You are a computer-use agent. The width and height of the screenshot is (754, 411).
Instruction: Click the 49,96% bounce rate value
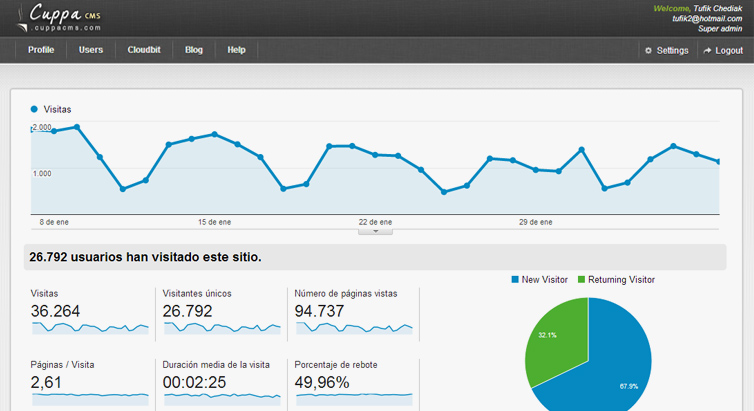click(322, 382)
